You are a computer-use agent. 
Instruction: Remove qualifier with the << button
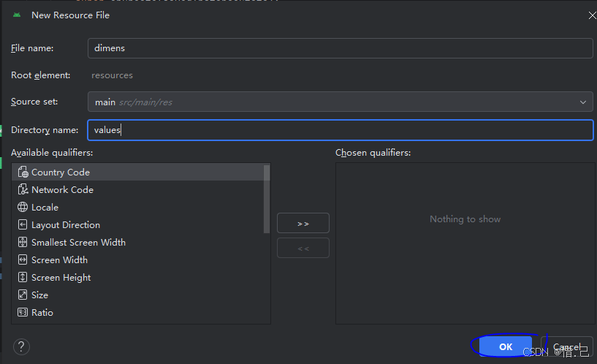[x=303, y=249]
